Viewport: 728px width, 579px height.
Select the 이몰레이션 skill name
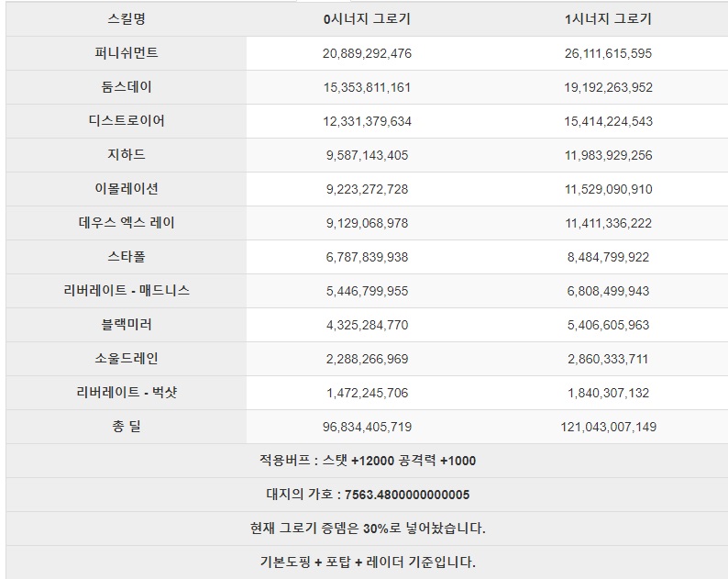click(127, 189)
